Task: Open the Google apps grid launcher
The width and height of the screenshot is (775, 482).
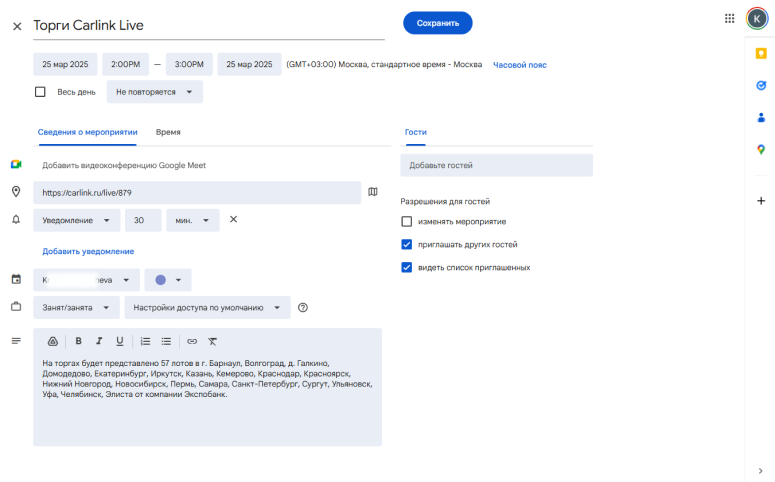Action: (x=729, y=18)
